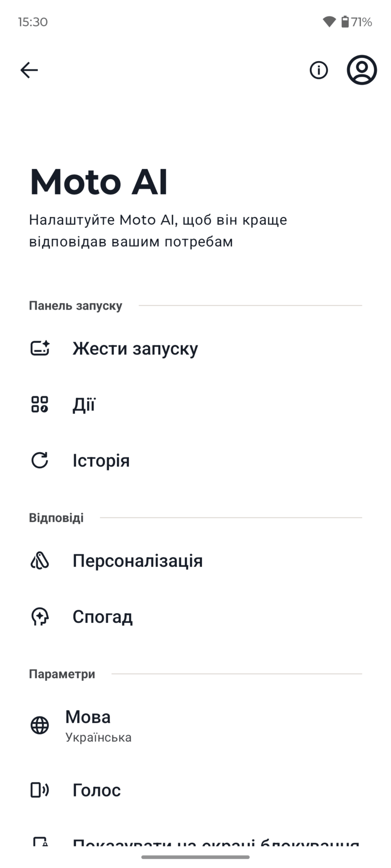Tap the bottom navigation gesture bar
Screen dimensions: 391x868
[195, 857]
